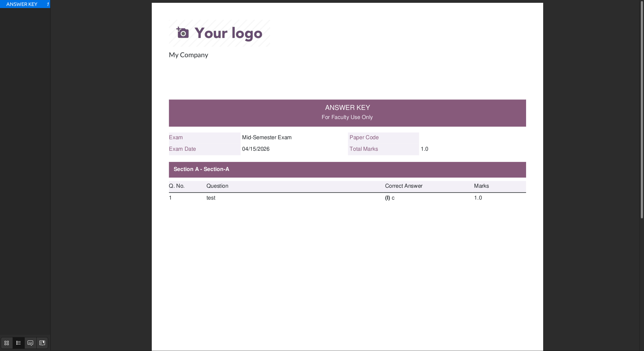Click the 'Question' column header
644x351 pixels.
[x=217, y=186]
